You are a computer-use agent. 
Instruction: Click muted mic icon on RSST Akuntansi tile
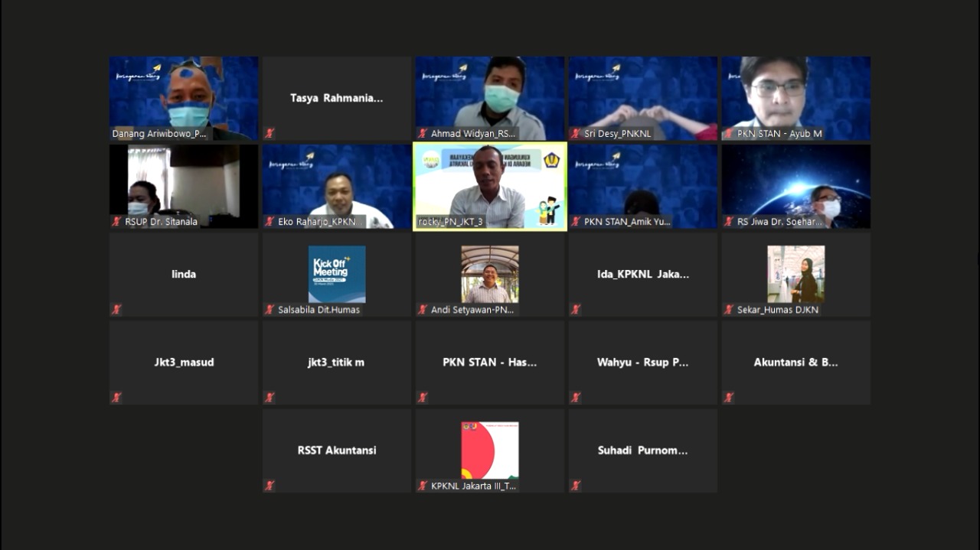click(x=269, y=486)
